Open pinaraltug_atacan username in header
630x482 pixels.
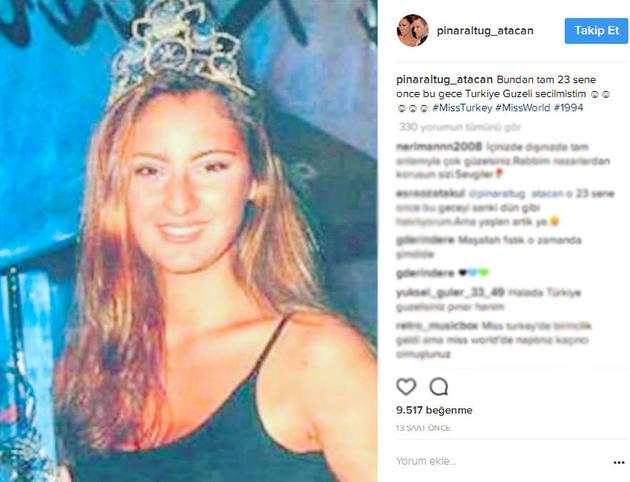click(485, 31)
